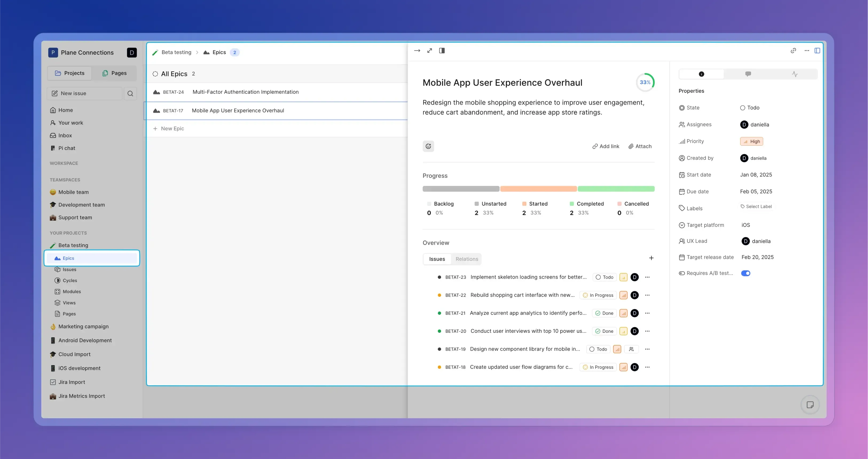
Task: Click the search icon beside New issue
Action: coord(130,93)
